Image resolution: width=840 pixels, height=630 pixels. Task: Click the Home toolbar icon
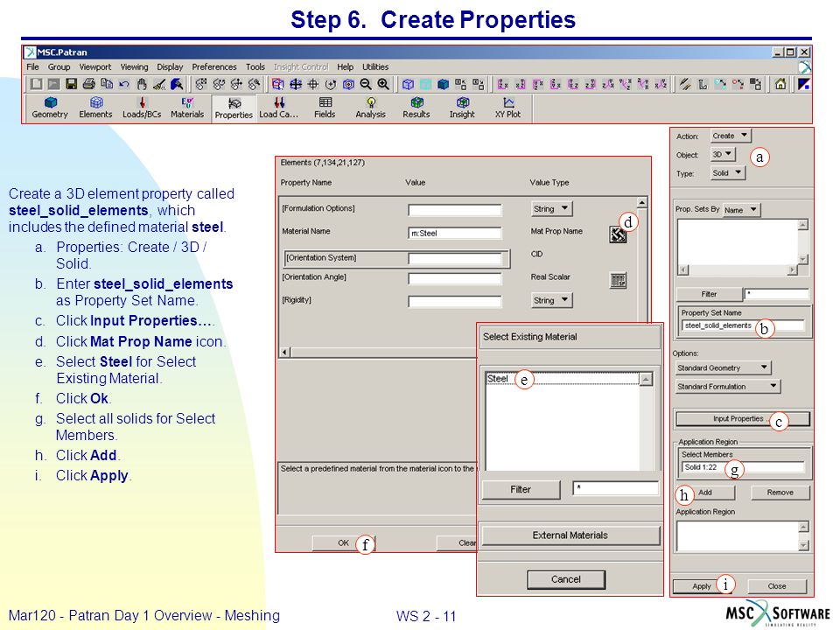(780, 84)
